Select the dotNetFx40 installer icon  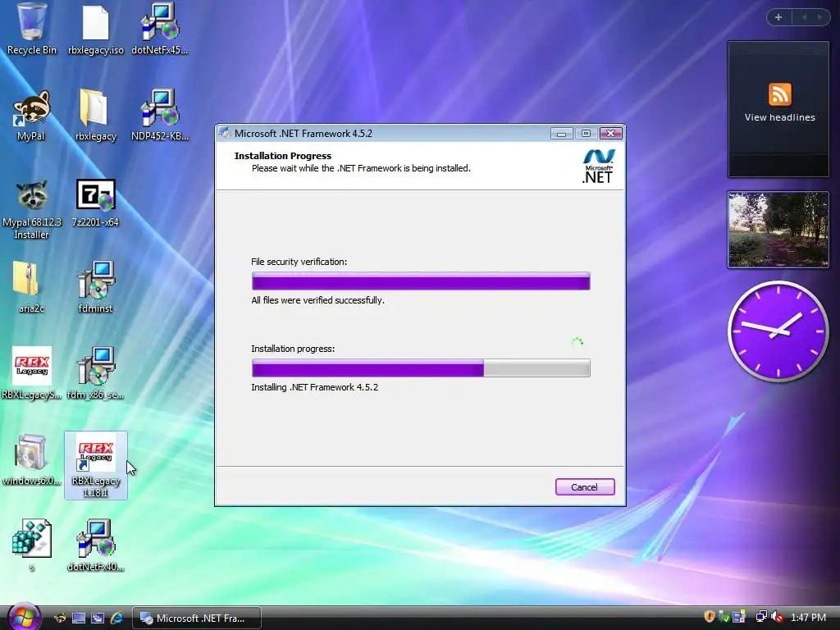(95, 544)
